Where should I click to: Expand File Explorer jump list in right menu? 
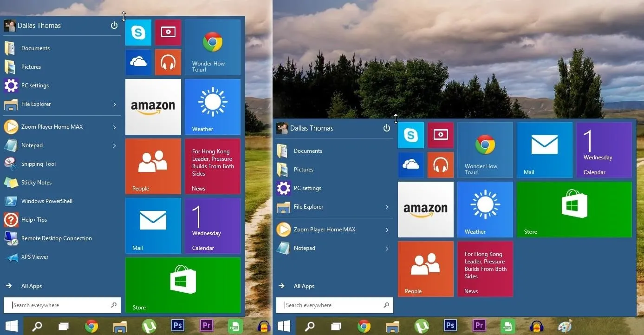coord(387,207)
